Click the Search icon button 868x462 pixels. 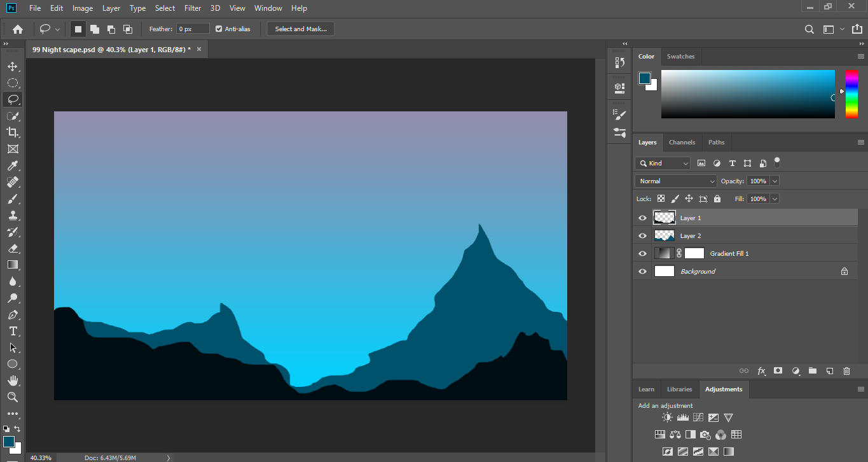coord(809,29)
